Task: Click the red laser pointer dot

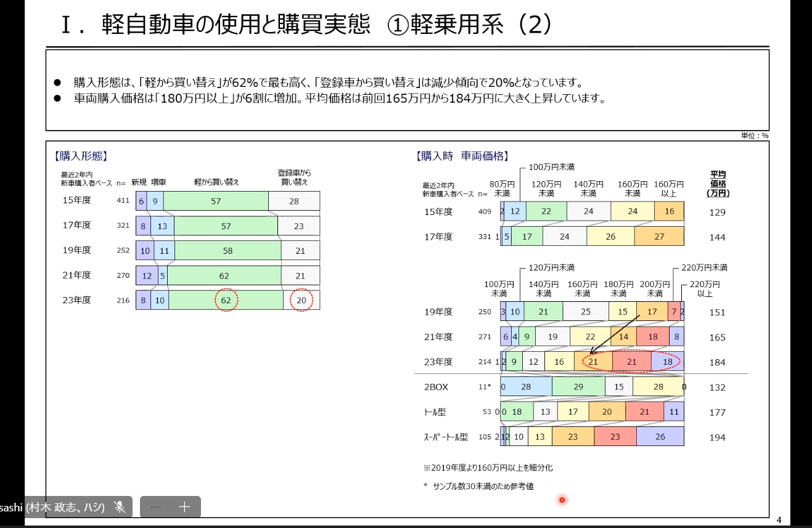Action: coord(561,500)
